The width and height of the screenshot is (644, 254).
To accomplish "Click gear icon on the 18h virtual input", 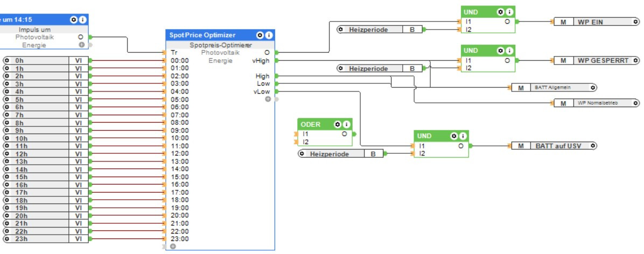I will coord(7,200).
